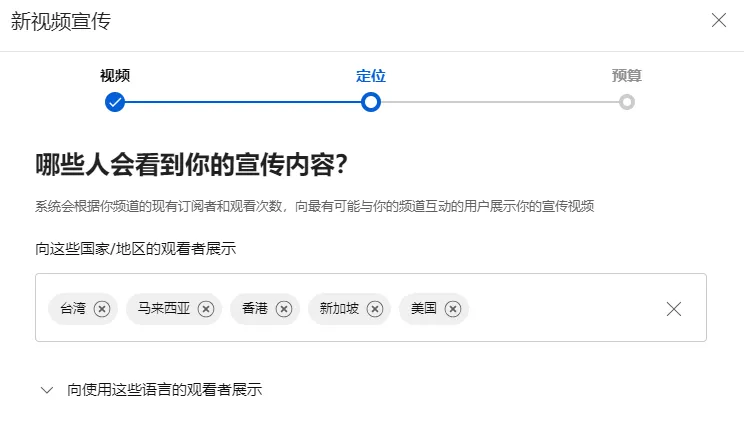Click the 新加坡 country chip label
This screenshot has width=744, height=422.
(x=339, y=309)
